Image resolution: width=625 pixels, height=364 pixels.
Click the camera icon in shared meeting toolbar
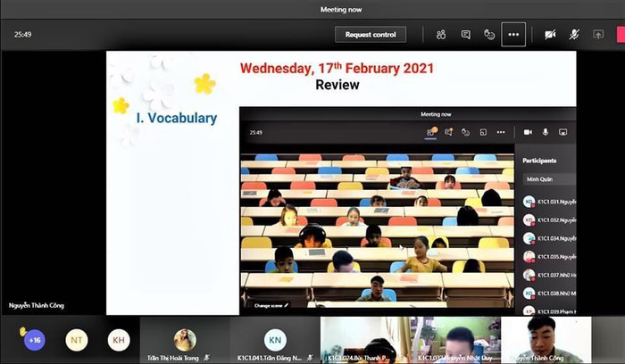point(528,132)
